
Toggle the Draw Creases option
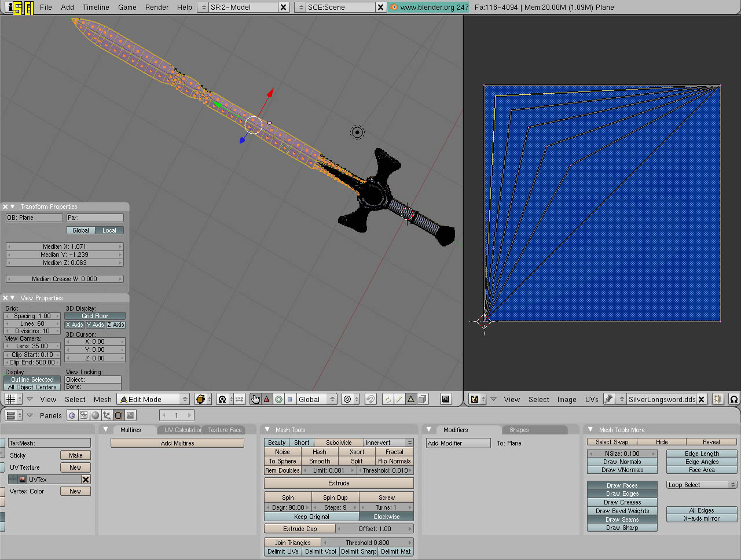point(622,502)
